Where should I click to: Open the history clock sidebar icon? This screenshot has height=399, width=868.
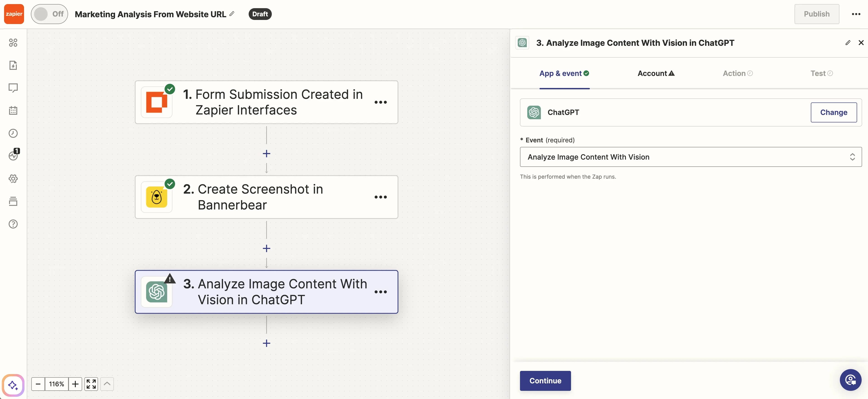click(x=13, y=133)
